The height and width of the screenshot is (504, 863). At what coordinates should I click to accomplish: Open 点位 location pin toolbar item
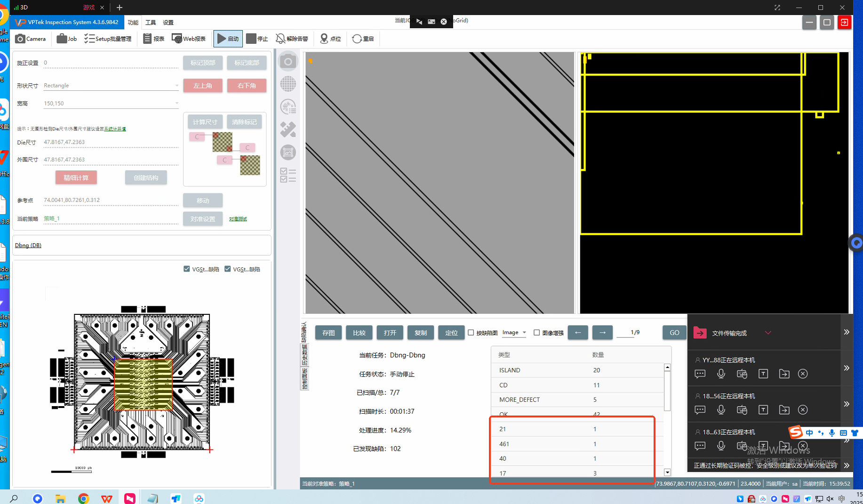tap(330, 39)
